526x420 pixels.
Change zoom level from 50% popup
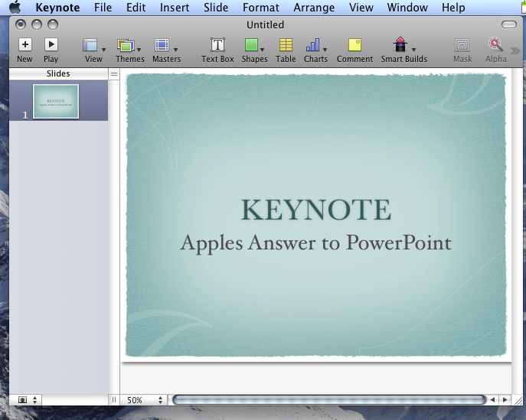pos(145,400)
